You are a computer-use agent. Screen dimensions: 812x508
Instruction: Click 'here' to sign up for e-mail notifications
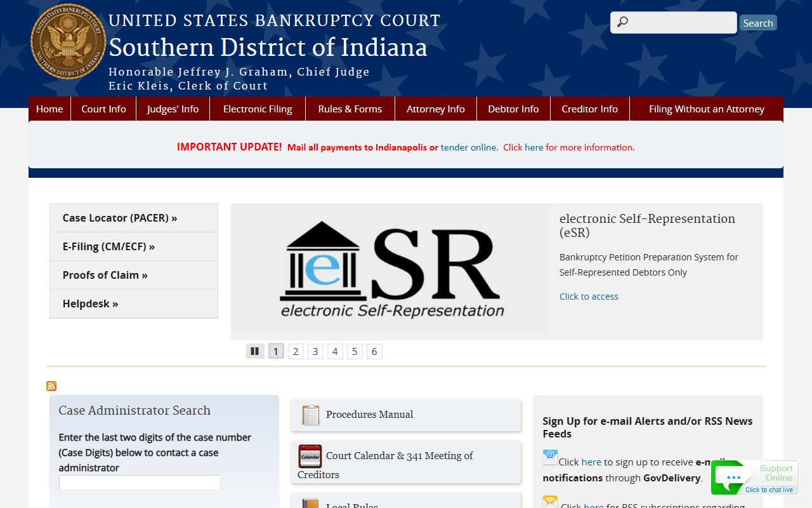(591, 462)
